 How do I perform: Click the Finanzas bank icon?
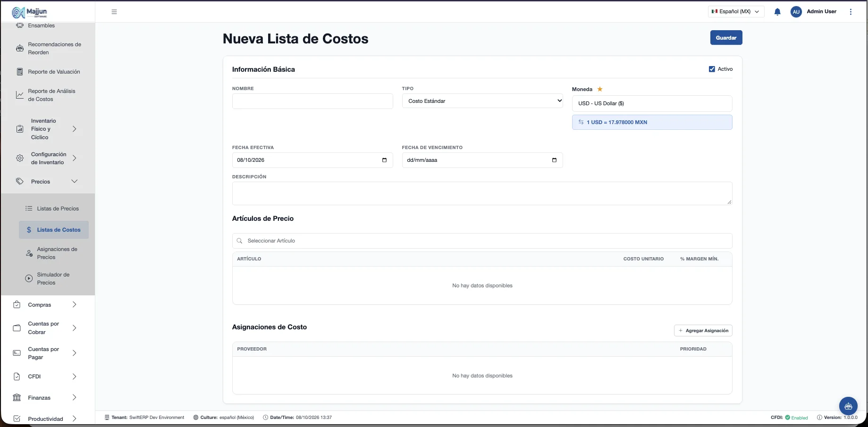[17, 398]
